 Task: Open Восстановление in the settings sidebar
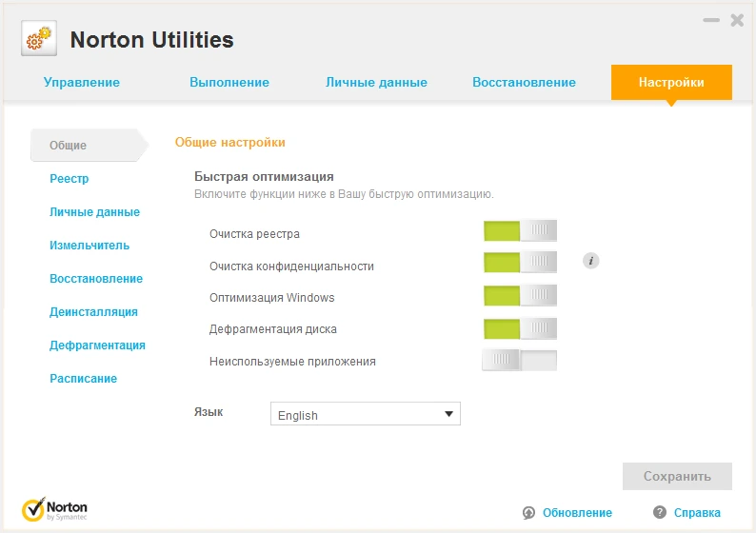(x=96, y=279)
